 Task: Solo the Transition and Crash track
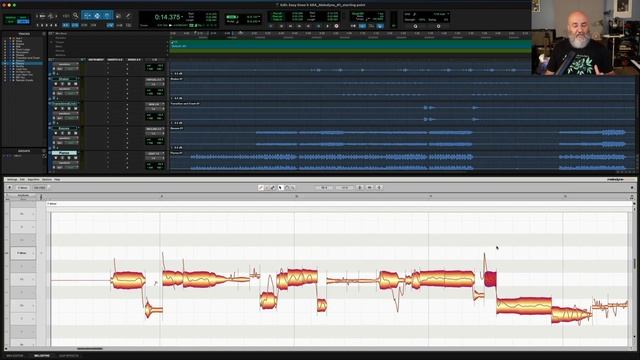(x=69, y=109)
